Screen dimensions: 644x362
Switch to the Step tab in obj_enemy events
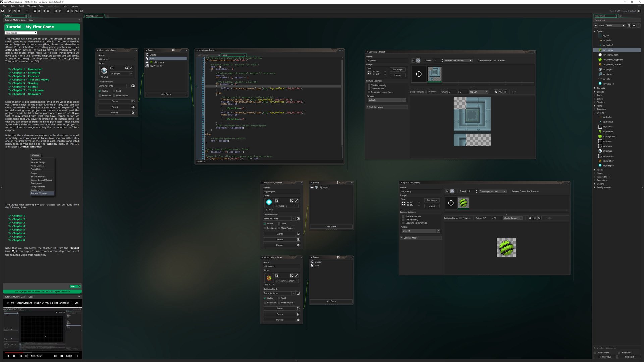(225, 55)
